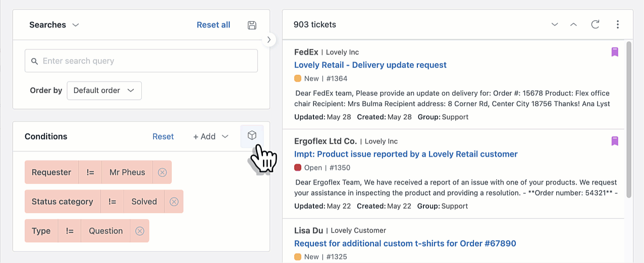Click the magnifier icon in search field
644x263 pixels.
[x=35, y=61]
